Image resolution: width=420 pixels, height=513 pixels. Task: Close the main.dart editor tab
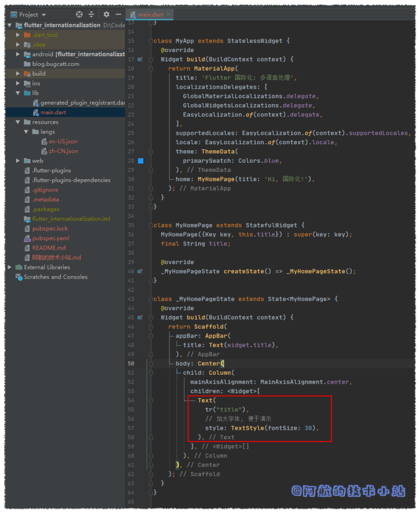coord(168,15)
